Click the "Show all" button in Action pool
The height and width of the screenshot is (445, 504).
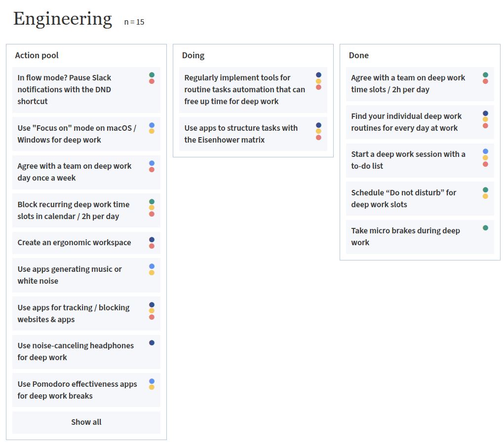[86, 422]
